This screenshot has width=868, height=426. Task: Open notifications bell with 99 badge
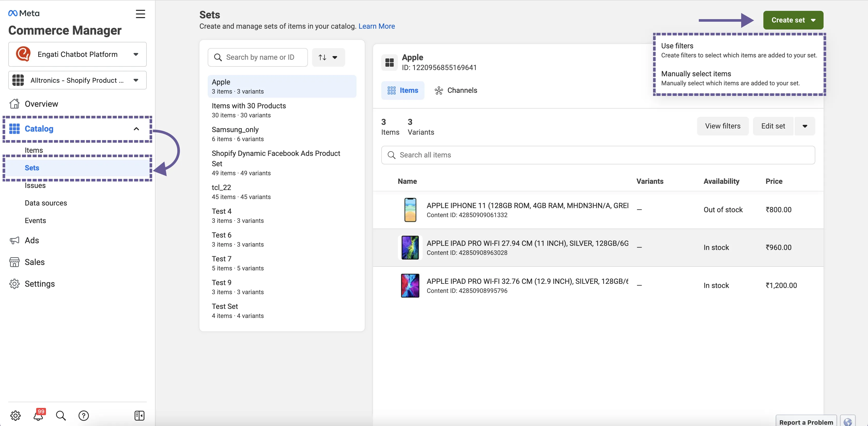click(x=38, y=415)
